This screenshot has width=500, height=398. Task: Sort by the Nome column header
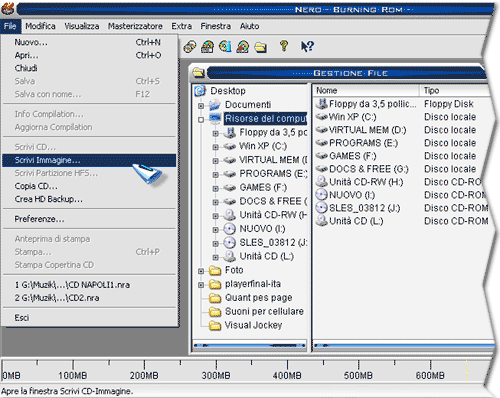click(366, 90)
